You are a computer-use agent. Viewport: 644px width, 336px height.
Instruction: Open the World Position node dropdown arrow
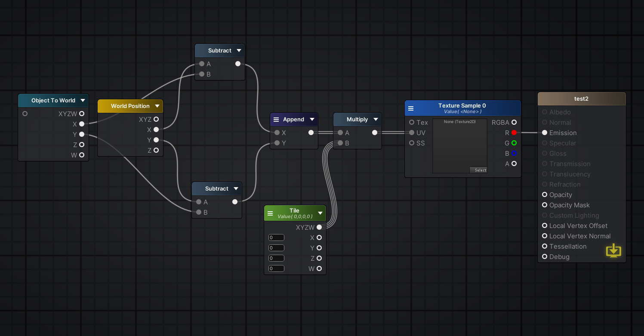[x=157, y=106]
